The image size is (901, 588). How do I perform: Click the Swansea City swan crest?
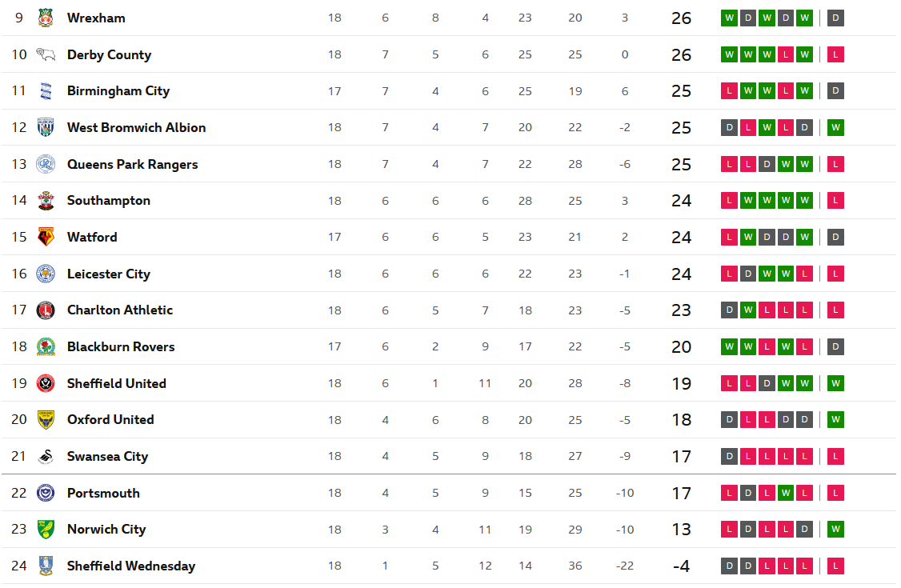(46, 456)
